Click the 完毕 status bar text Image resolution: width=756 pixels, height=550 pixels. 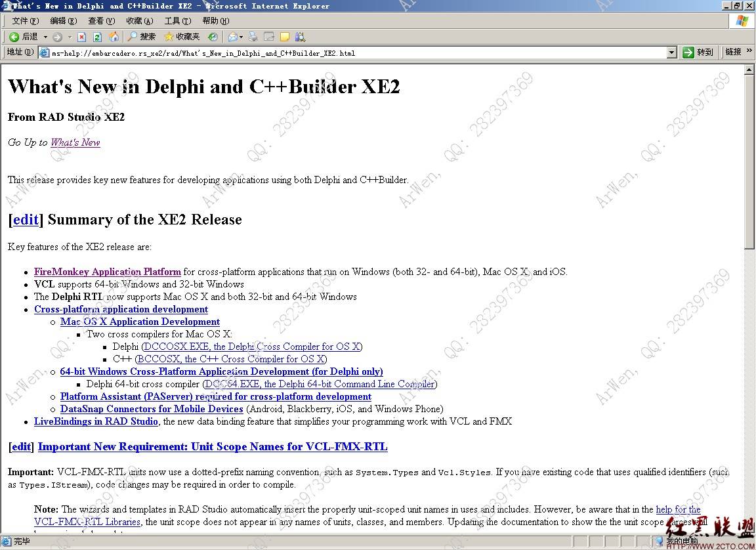point(22,542)
